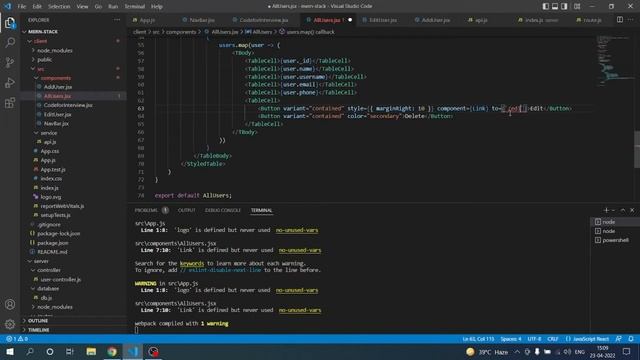Open the Problems panel tab
The width and height of the screenshot is (640, 360).
click(146, 210)
